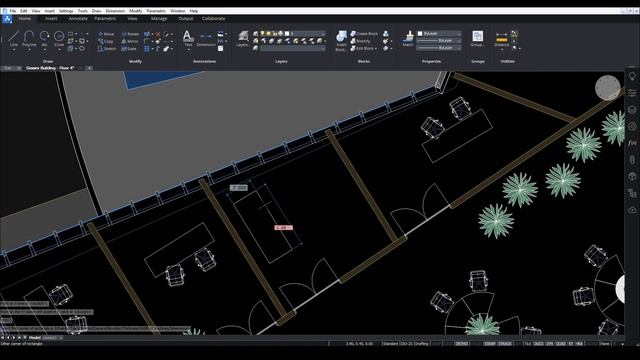Select the Dimension tool
640x360 pixels.
coord(206,39)
